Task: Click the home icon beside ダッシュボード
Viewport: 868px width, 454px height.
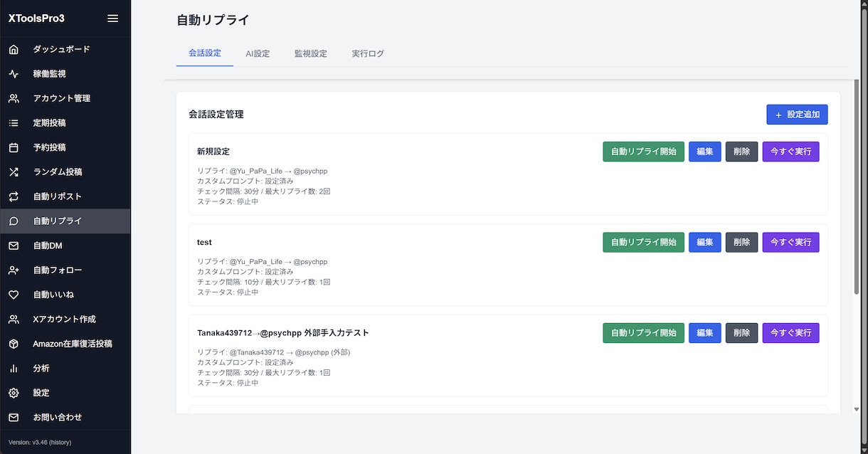Action: (x=14, y=49)
